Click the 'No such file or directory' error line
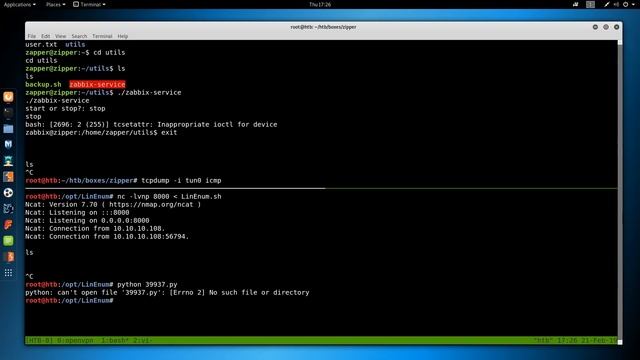640x360 pixels. pos(167,293)
